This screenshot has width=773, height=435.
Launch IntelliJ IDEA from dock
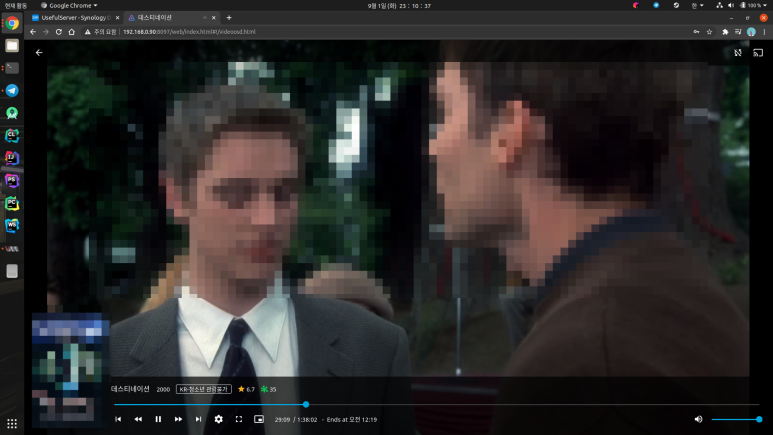(12, 158)
